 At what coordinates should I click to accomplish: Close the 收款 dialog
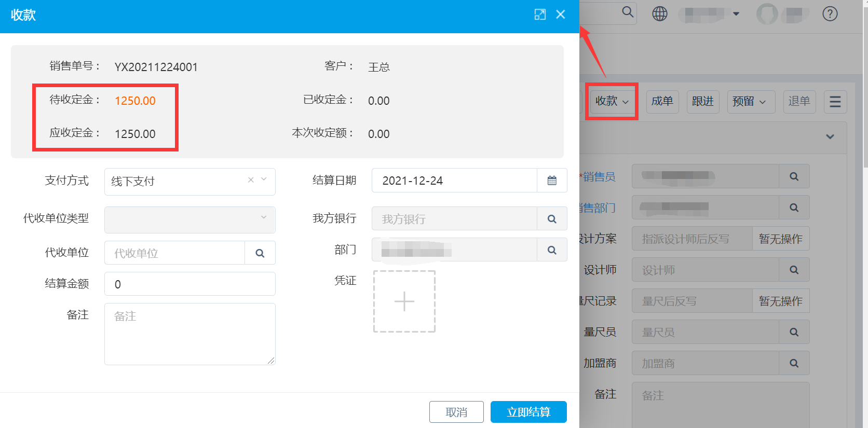561,15
